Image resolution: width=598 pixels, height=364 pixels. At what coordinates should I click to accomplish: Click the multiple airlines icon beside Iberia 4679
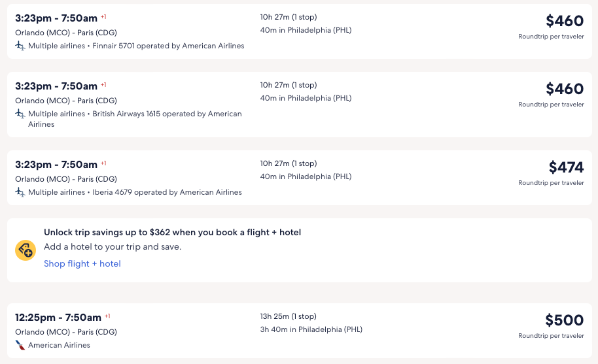pos(20,192)
